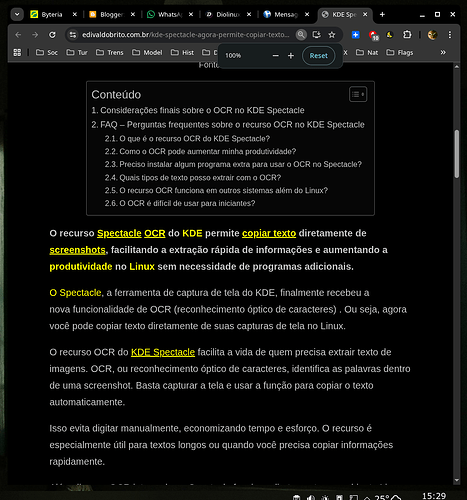The height and width of the screenshot is (500, 467).
Task: Select the KDE Spe active tab
Action: point(344,14)
